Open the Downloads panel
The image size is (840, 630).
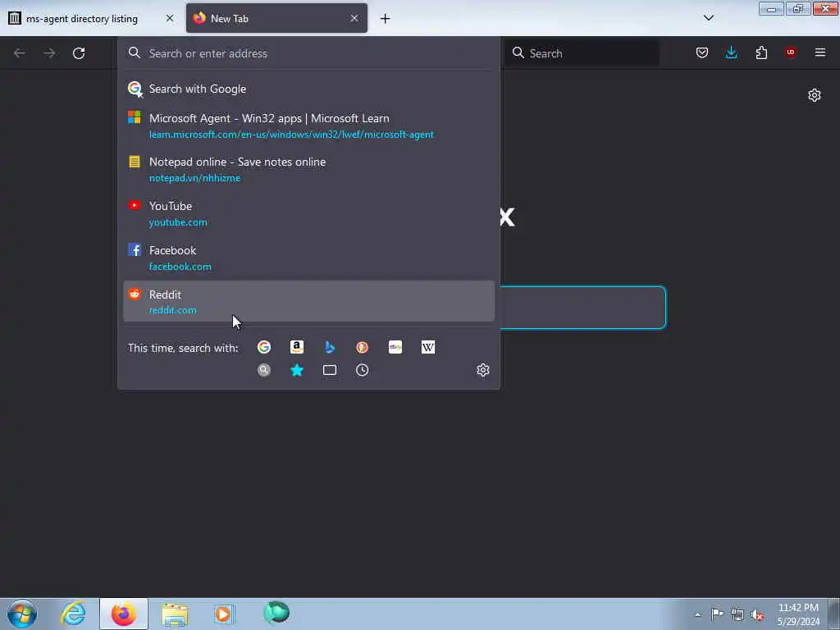[x=731, y=52]
